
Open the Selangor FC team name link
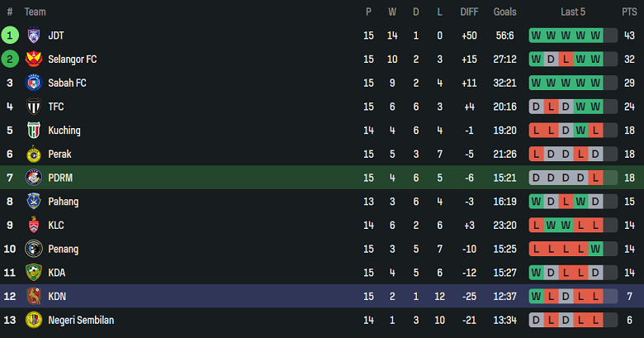click(x=73, y=60)
